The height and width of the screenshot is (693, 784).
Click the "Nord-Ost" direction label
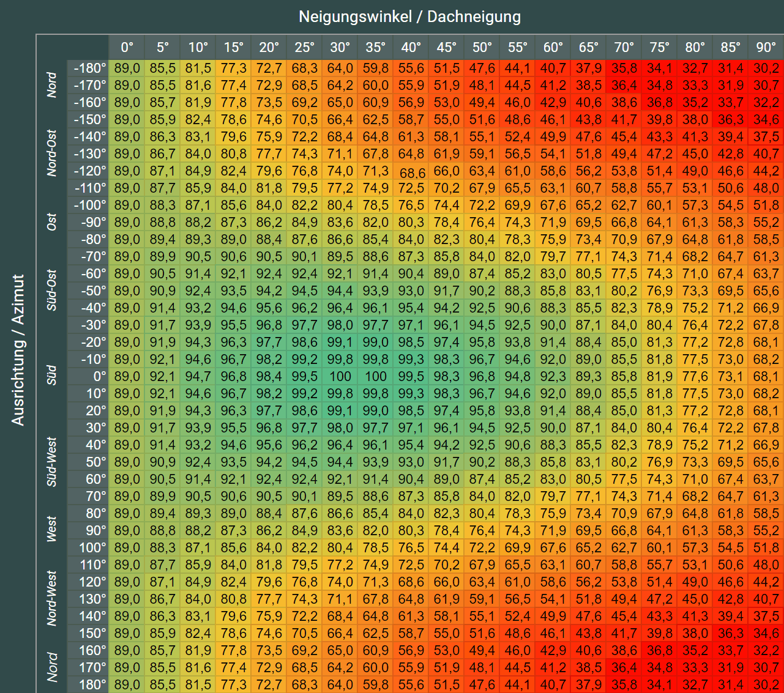tap(52, 153)
